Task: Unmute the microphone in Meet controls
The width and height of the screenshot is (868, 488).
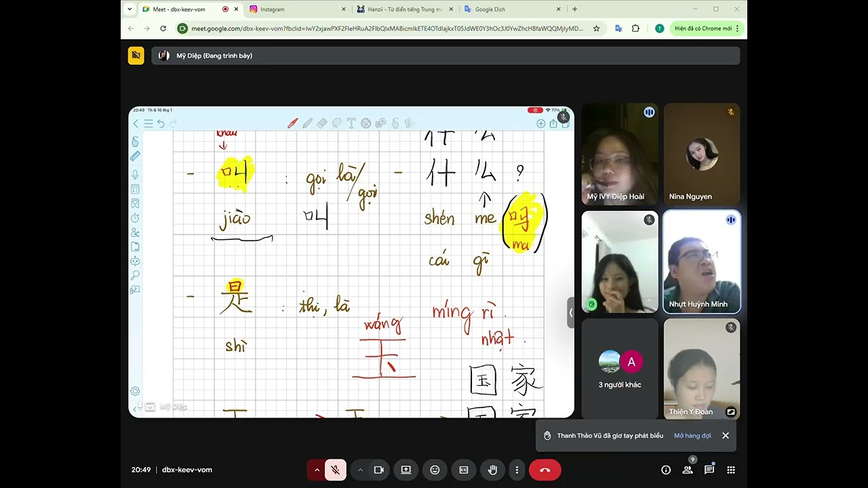Action: 335,470
